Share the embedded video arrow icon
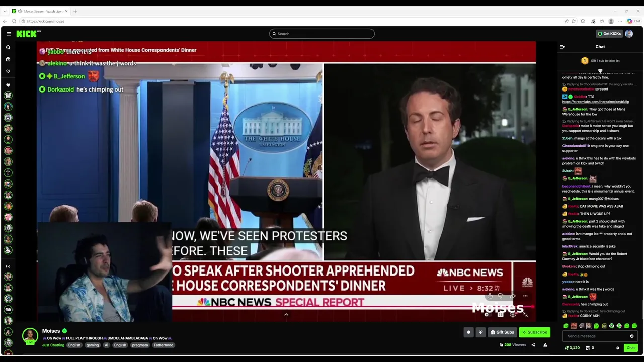Image resolution: width=644 pixels, height=362 pixels. [512, 296]
